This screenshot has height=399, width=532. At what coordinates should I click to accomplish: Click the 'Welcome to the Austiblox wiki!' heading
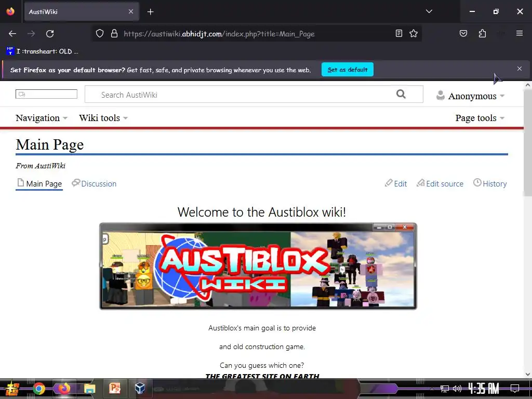click(262, 212)
